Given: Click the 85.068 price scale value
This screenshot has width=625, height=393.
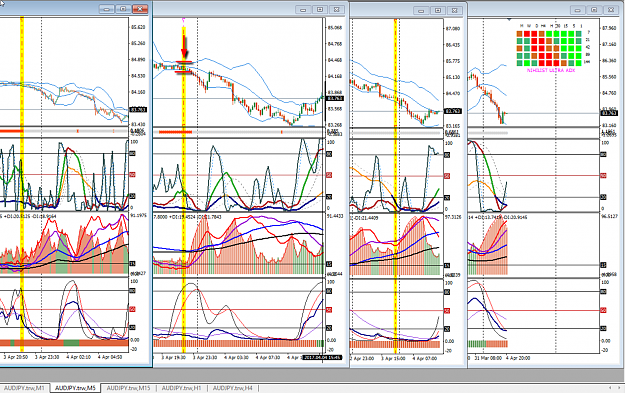Looking at the screenshot, I should (x=335, y=28).
